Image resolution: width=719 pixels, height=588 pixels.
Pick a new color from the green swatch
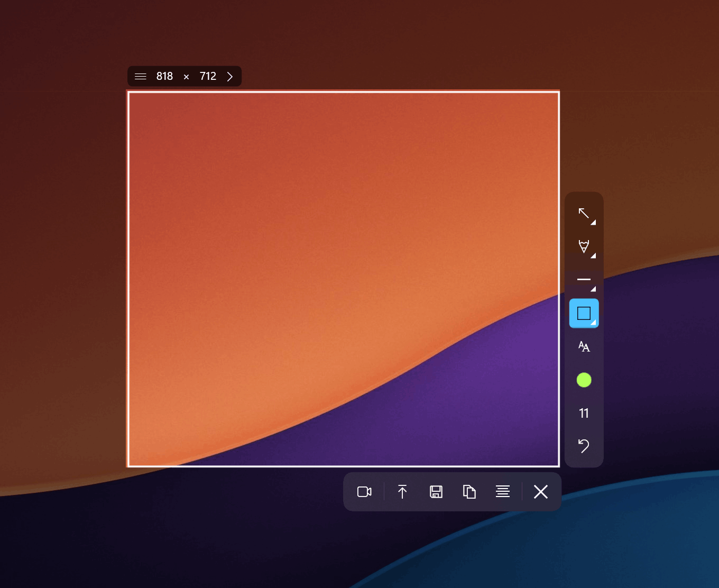pyautogui.click(x=584, y=380)
